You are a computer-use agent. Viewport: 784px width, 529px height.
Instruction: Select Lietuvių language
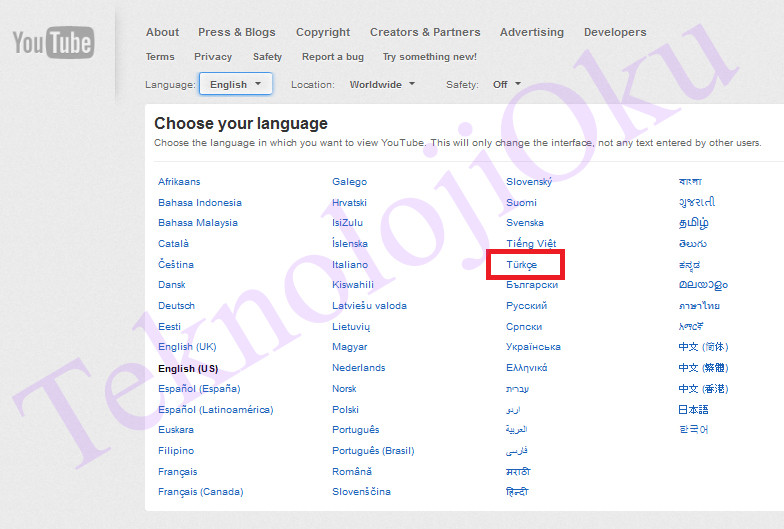(351, 326)
